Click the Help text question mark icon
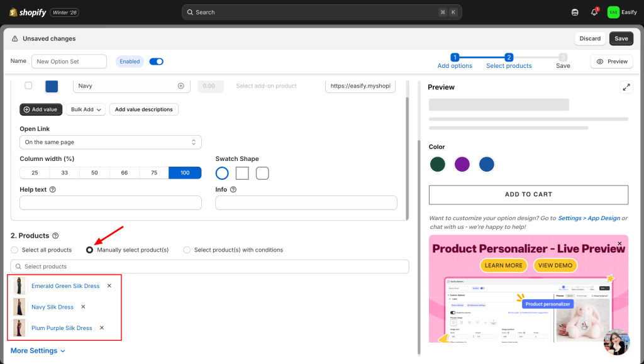Image resolution: width=644 pixels, height=364 pixels. 52,189
